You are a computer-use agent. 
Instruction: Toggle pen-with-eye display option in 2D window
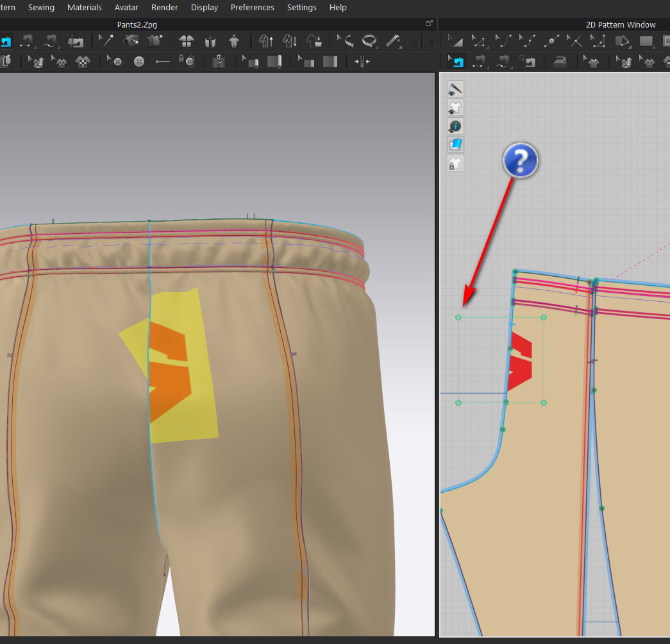click(455, 89)
